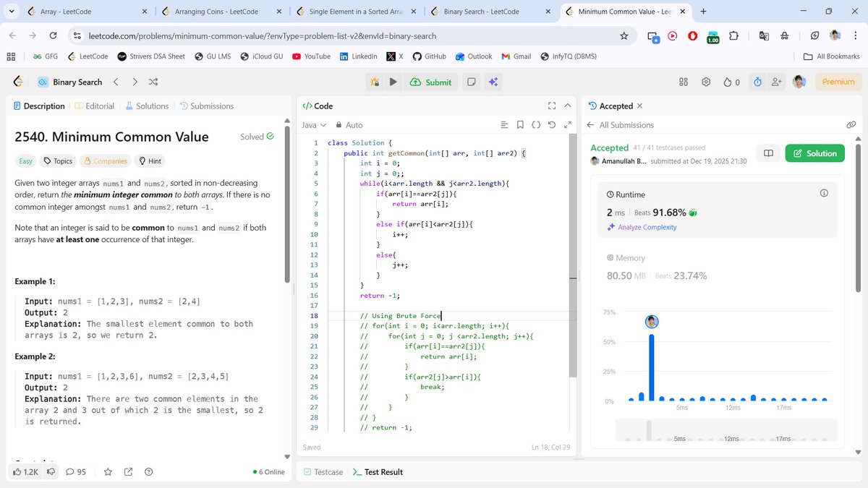Launch the AI assistant sparkles icon
Screen dimensions: 868x488
(493, 82)
